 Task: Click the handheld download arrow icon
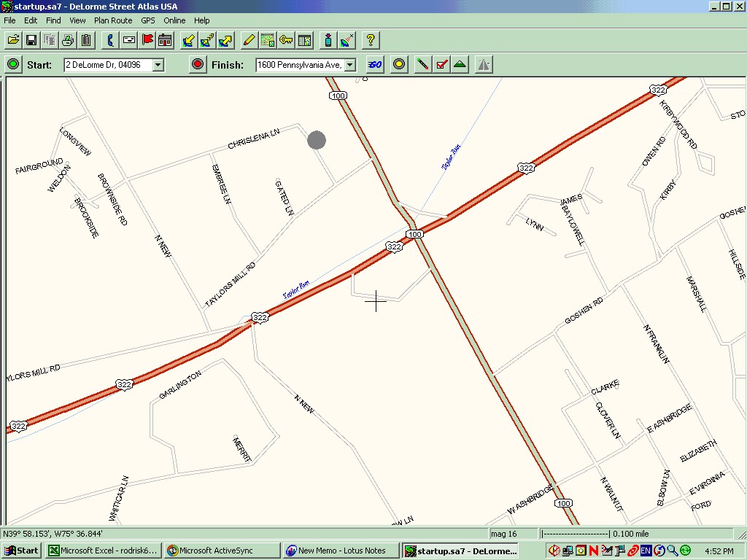pyautogui.click(x=328, y=41)
